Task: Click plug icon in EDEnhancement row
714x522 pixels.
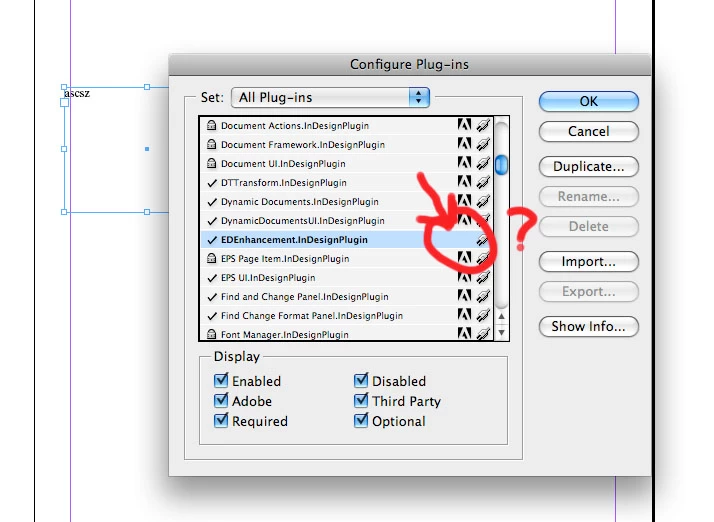Action: (x=483, y=239)
